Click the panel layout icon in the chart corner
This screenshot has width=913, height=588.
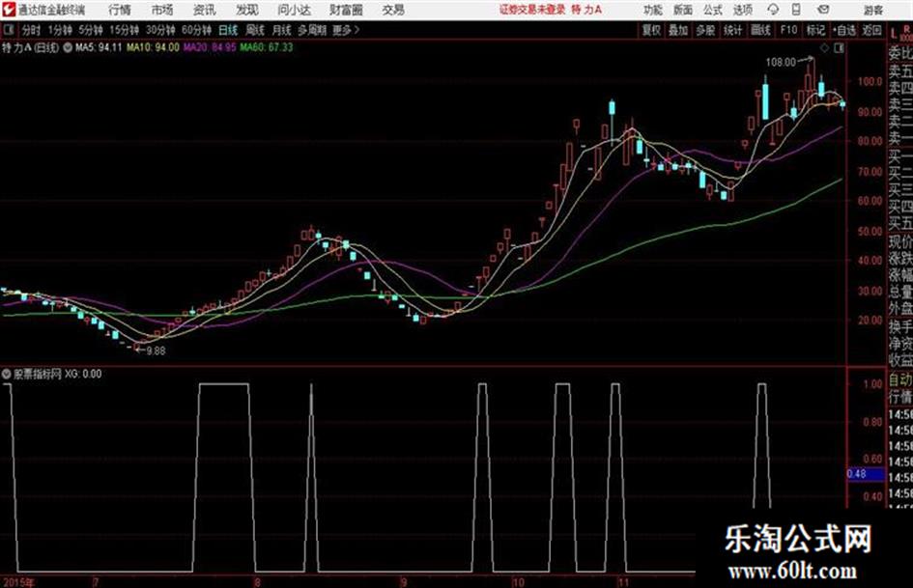pos(839,48)
